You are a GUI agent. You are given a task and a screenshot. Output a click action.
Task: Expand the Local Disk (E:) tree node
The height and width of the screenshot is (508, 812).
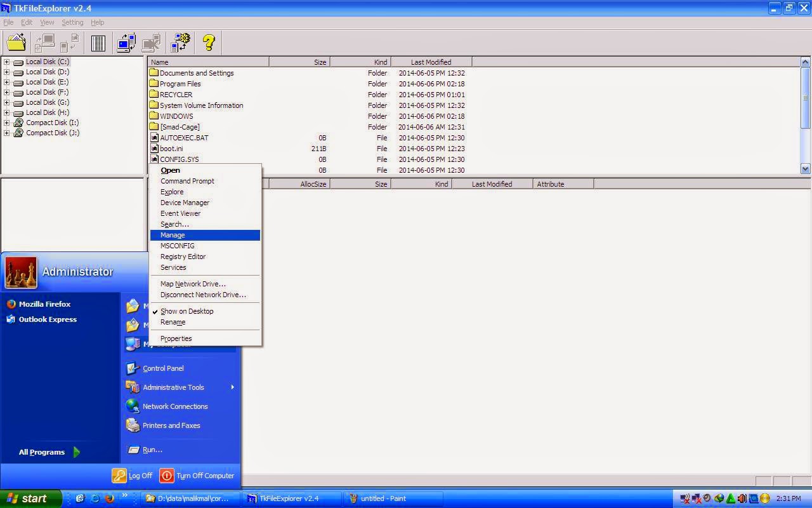[x=6, y=82]
